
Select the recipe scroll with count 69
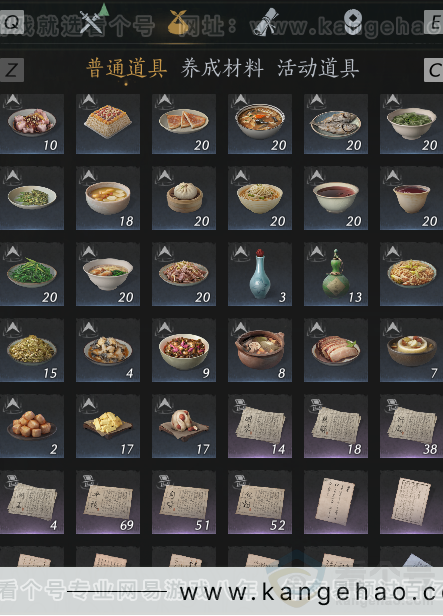pyautogui.click(x=108, y=502)
